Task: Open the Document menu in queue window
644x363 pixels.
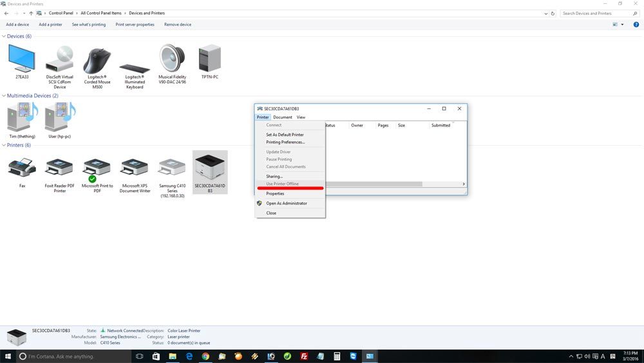Action: [283, 117]
